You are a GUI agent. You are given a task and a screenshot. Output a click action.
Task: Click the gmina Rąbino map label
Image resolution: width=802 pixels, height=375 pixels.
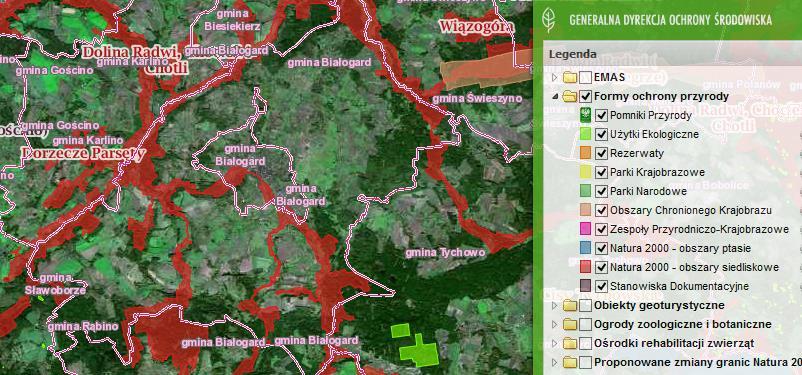[x=83, y=326]
